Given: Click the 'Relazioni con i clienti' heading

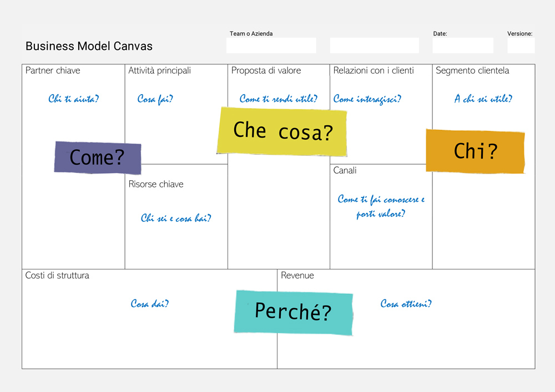Looking at the screenshot, I should (x=374, y=71).
